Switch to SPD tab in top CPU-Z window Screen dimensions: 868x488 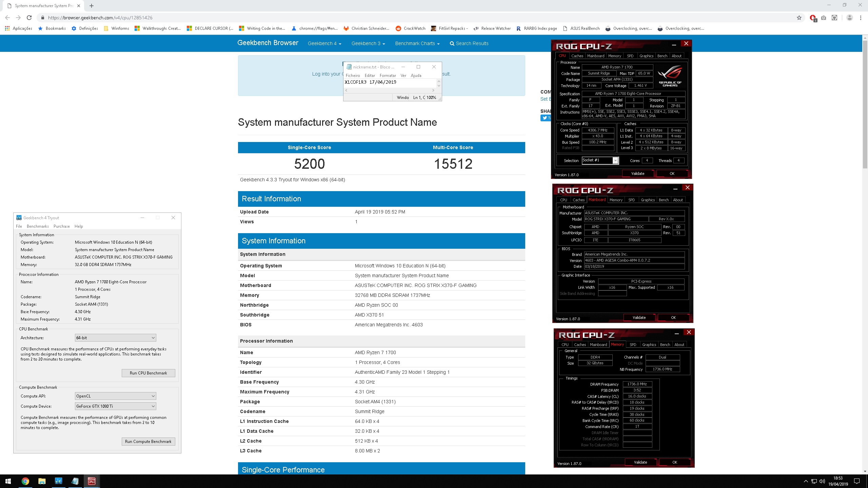pos(630,56)
